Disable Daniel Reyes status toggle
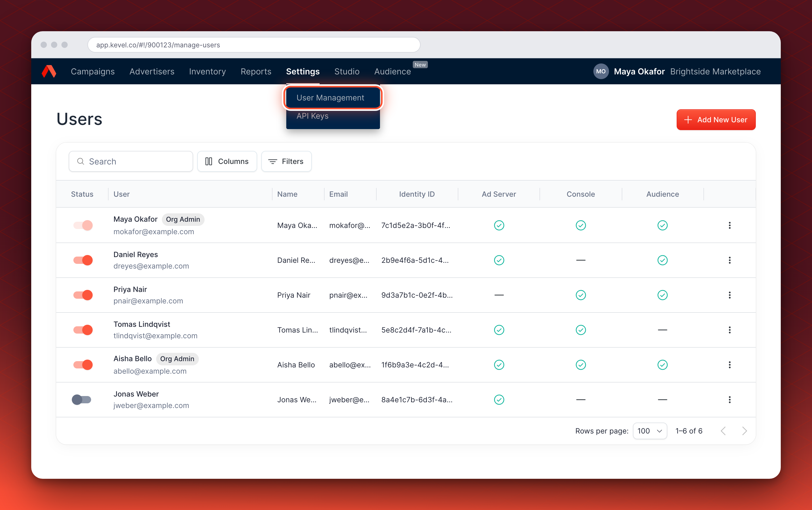This screenshot has height=510, width=812. coord(83,260)
